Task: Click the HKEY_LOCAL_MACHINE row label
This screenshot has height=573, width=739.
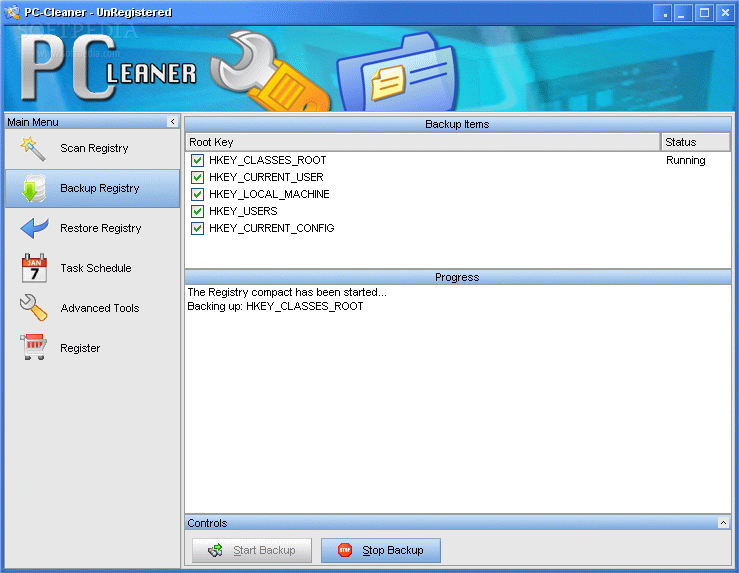Action: 269,194
